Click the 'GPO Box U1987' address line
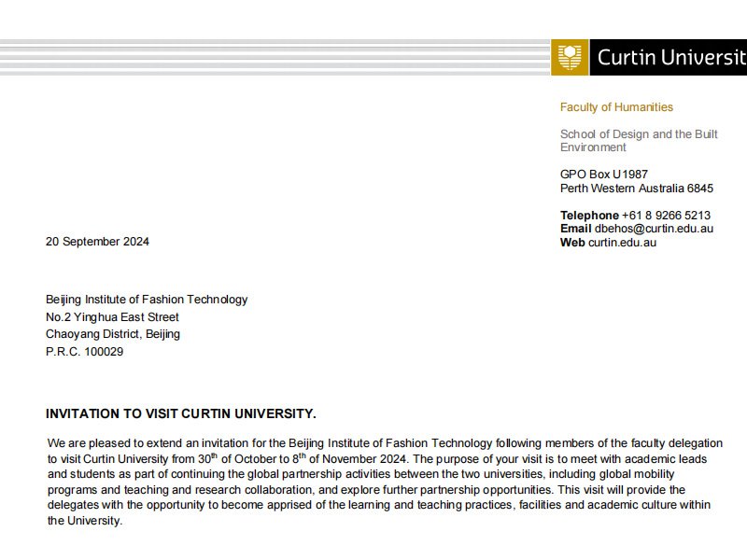Screen dimensions: 747x560 [x=604, y=175]
